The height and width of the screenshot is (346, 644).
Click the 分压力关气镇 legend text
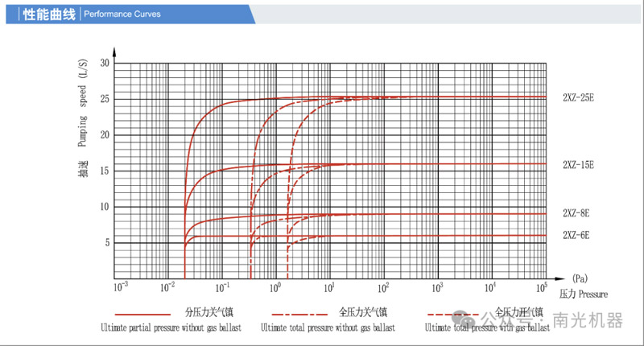(209, 313)
